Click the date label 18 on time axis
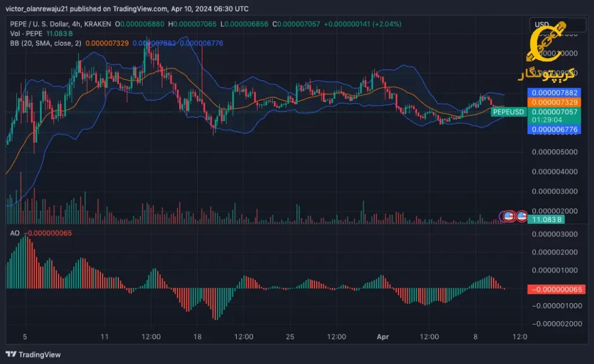This screenshot has height=364, width=594. [197, 337]
